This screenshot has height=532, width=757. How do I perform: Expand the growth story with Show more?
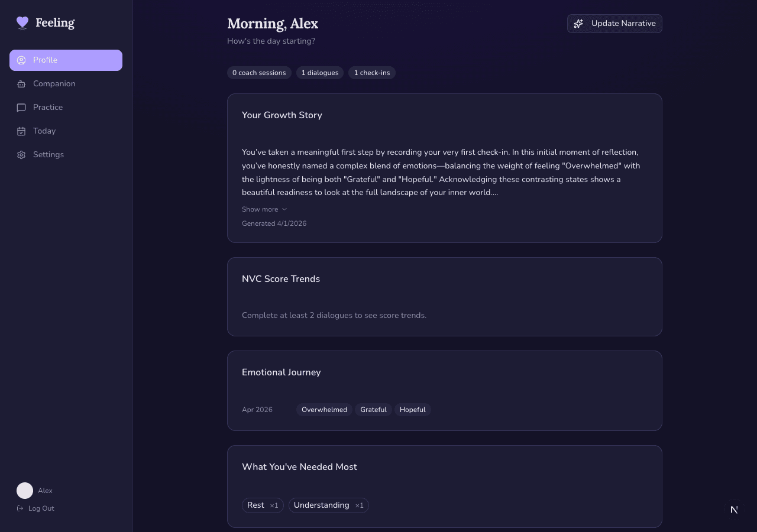click(260, 209)
